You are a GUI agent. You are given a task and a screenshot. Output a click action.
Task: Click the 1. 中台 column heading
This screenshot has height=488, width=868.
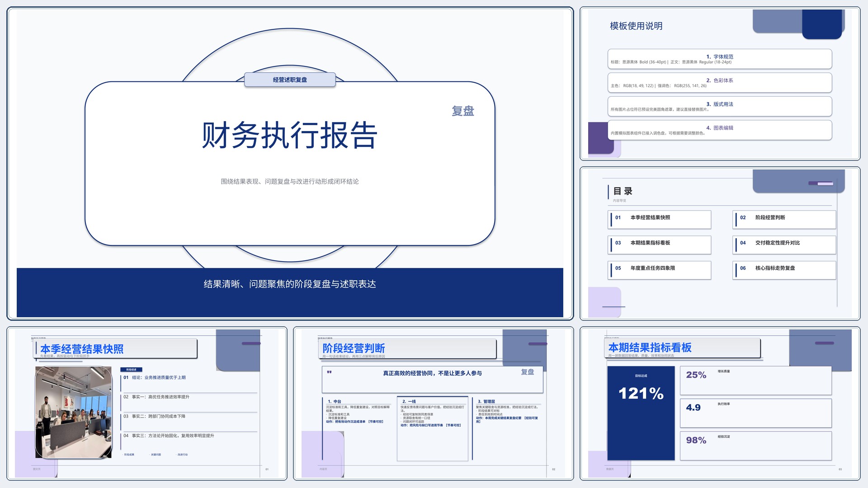(335, 401)
